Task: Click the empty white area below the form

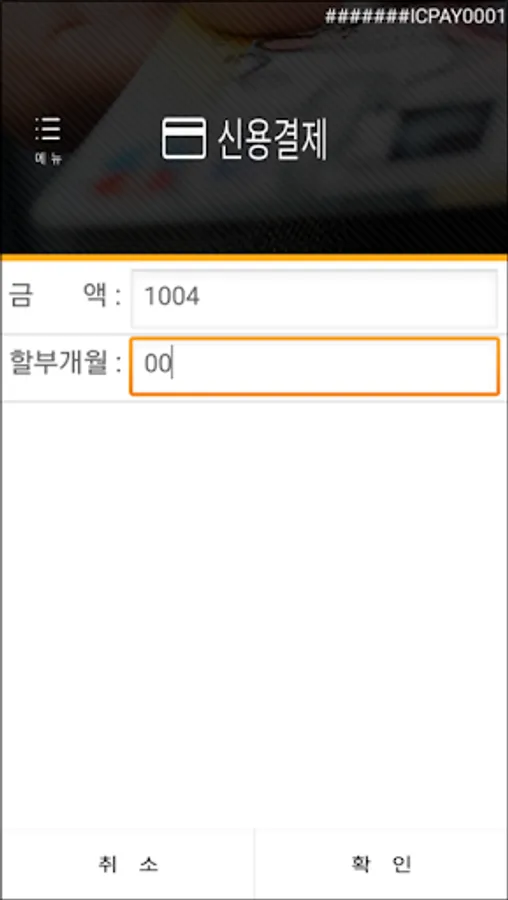Action: click(254, 614)
